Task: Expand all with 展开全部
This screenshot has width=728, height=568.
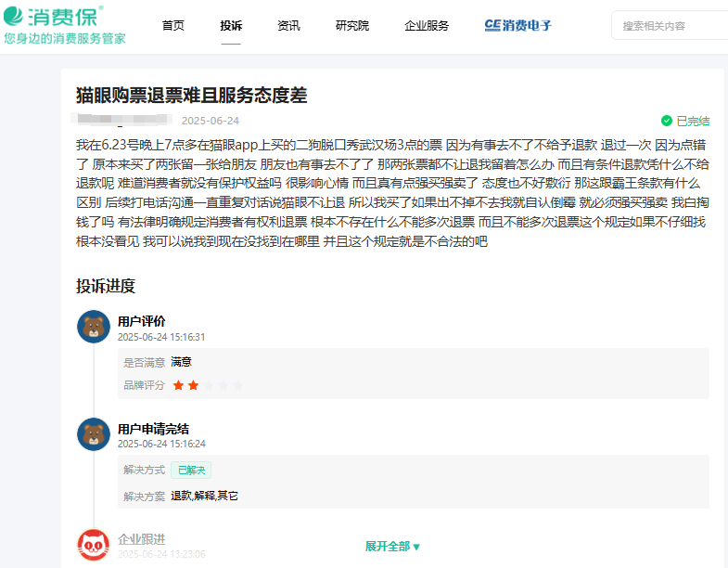Action: pyautogui.click(x=392, y=546)
